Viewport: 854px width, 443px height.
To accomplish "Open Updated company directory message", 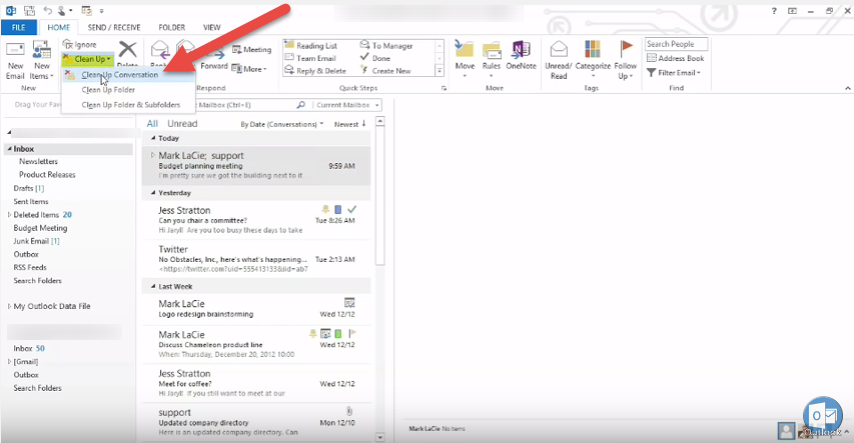I will [x=256, y=422].
